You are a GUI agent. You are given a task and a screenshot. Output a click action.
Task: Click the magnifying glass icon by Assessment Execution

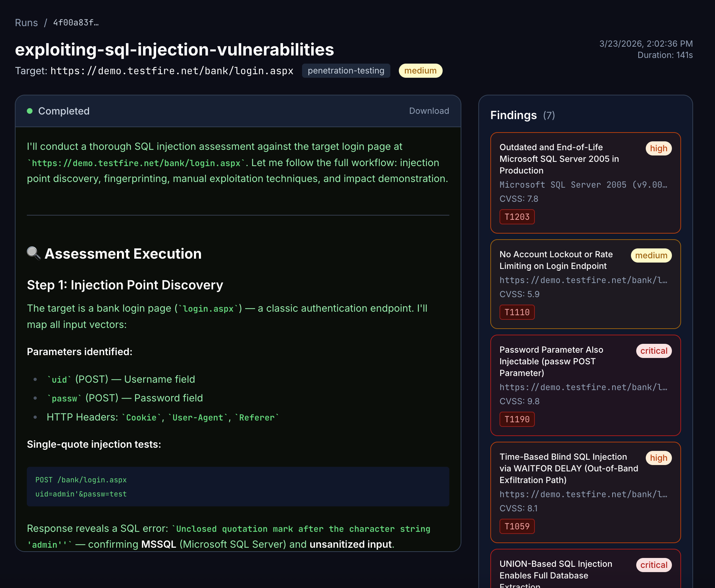tap(34, 253)
